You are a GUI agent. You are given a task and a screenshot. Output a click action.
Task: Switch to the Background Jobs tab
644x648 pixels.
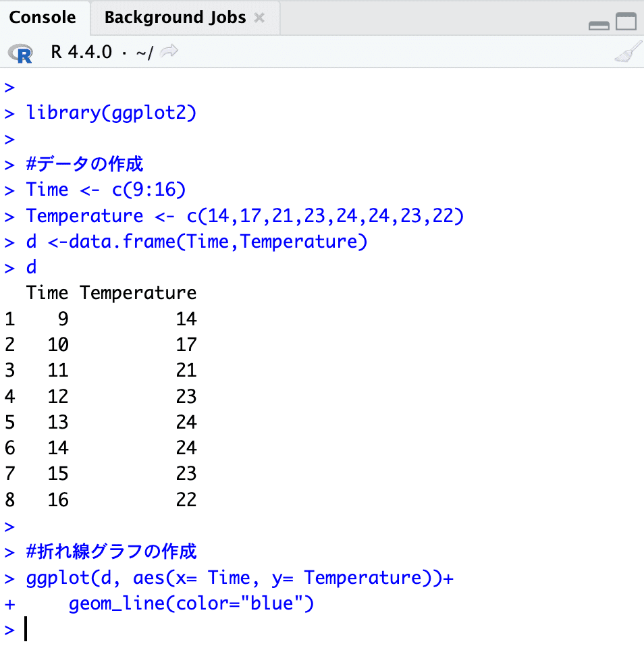point(175,18)
